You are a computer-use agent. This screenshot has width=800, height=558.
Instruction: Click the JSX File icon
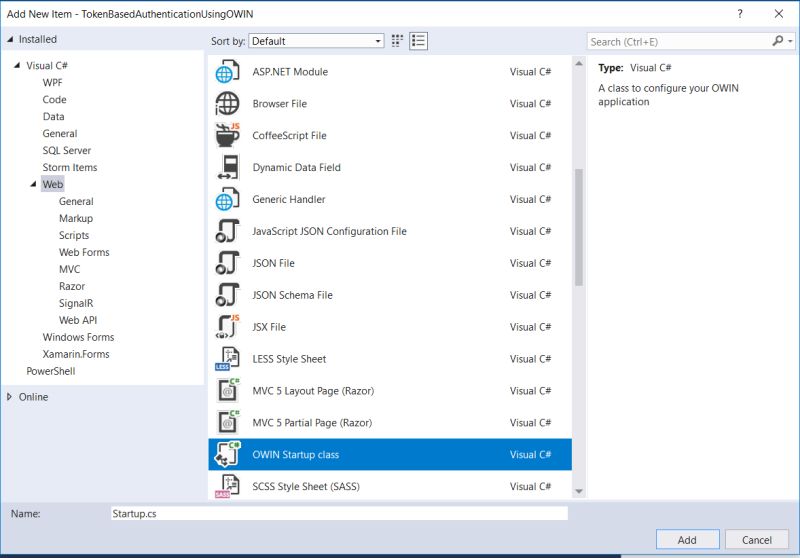tap(227, 327)
